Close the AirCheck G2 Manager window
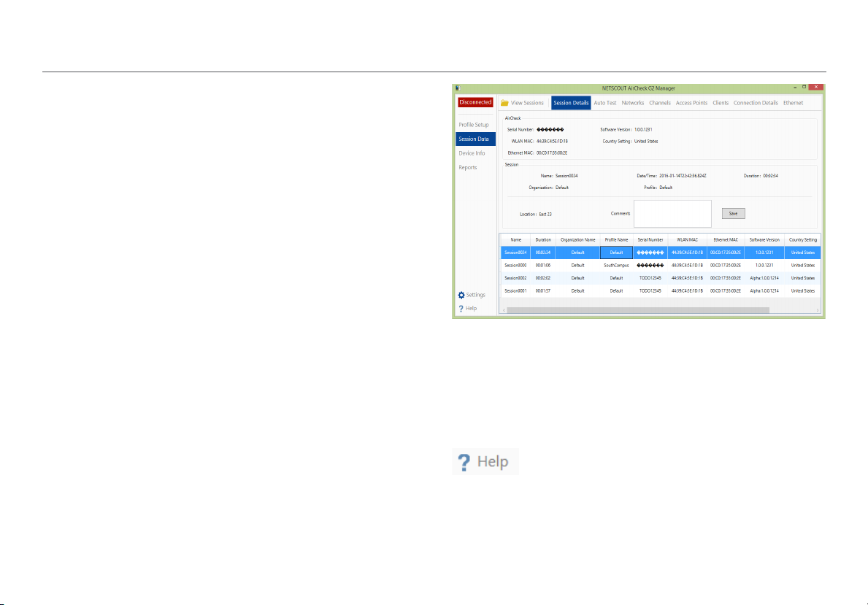 (816, 88)
